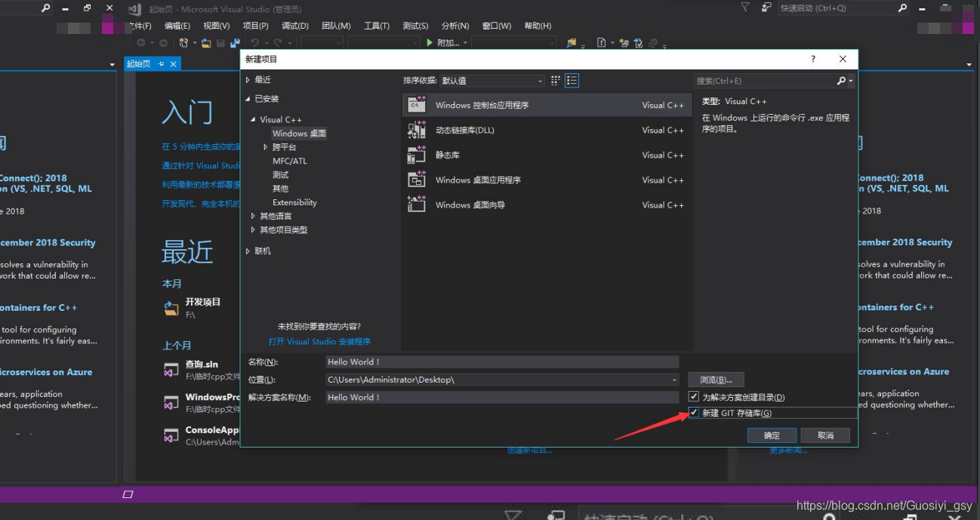Pin the 起始页 tab
Screen dimensions: 980x520
(x=161, y=64)
